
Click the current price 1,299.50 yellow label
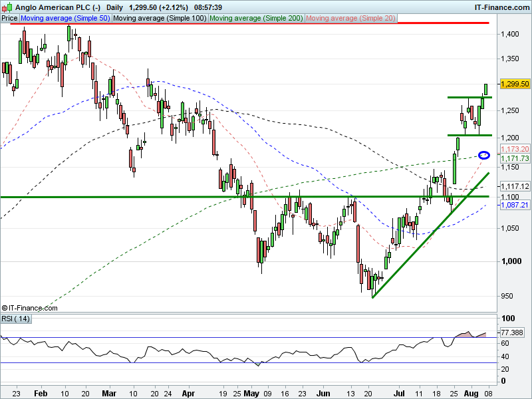[515, 84]
